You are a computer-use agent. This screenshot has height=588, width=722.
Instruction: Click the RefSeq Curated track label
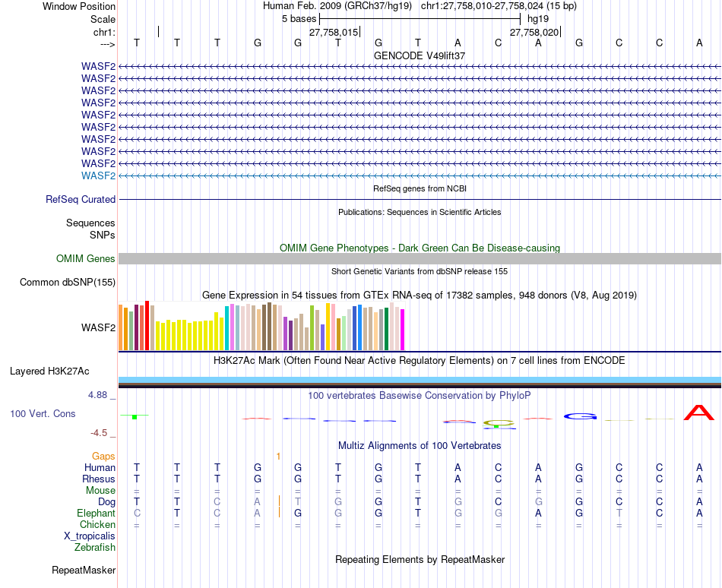(81, 199)
